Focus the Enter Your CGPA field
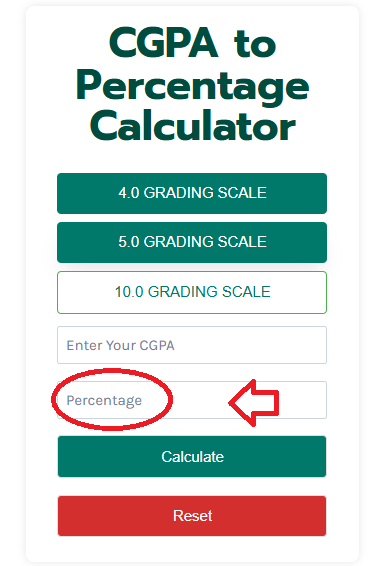389x566 pixels. click(x=192, y=345)
